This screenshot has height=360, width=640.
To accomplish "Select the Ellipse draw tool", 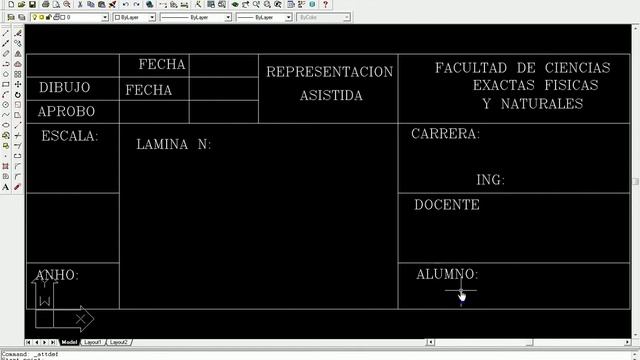I will pos(6,125).
